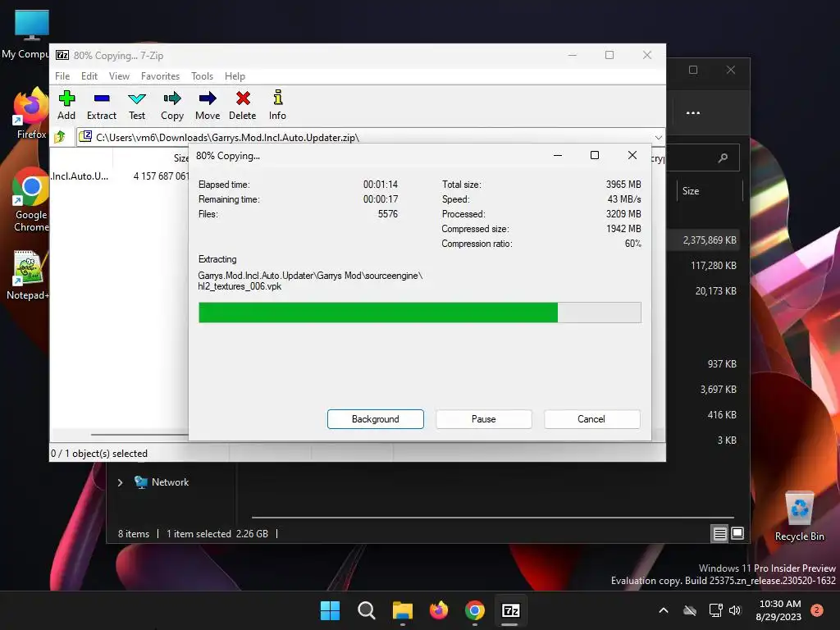Select the 117,280 KB file entry
The image size is (840, 630).
(713, 265)
